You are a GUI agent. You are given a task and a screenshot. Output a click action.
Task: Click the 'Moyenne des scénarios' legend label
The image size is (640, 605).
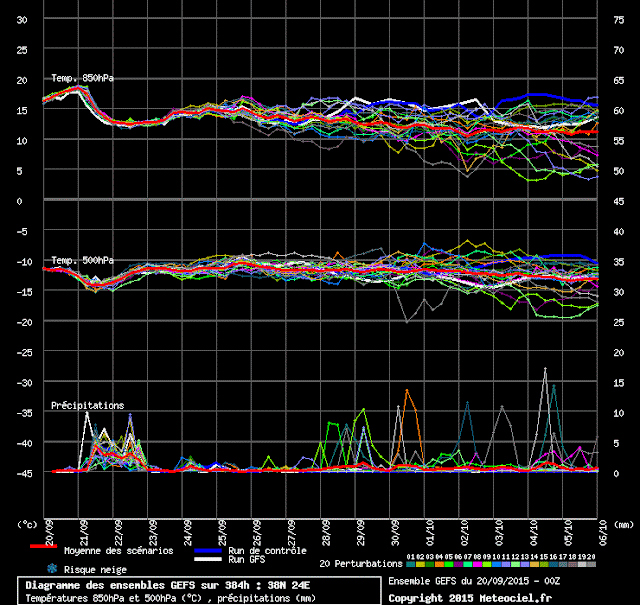[118, 551]
